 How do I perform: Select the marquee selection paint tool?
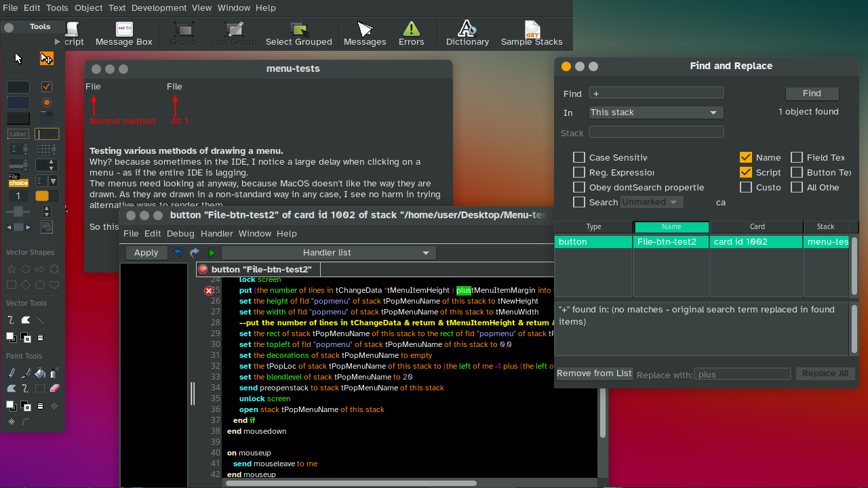click(40, 388)
